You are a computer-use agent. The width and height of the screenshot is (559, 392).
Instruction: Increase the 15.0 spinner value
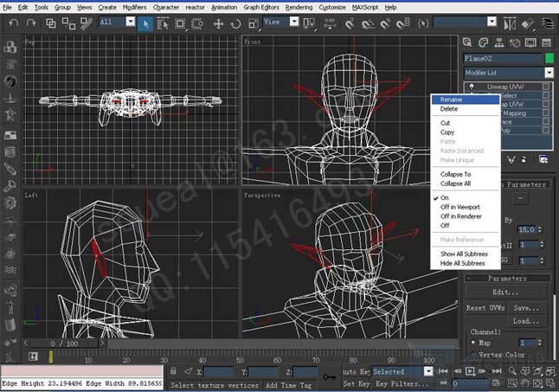540,228
